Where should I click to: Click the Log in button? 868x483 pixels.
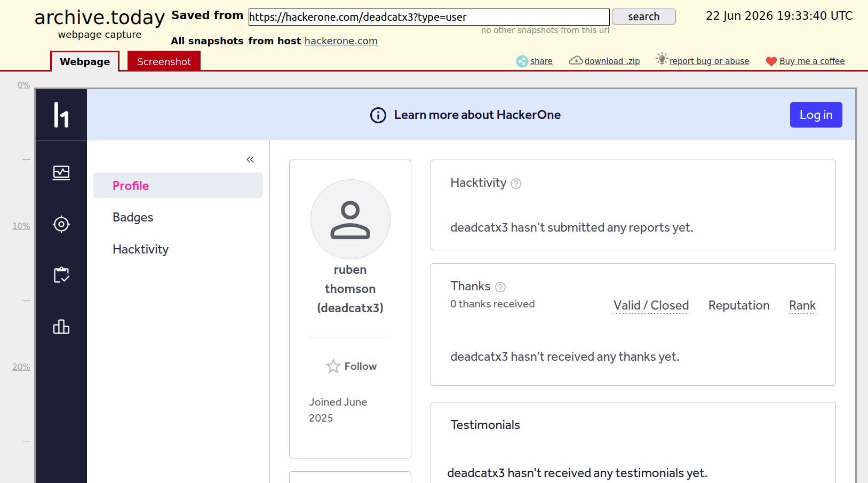[816, 115]
